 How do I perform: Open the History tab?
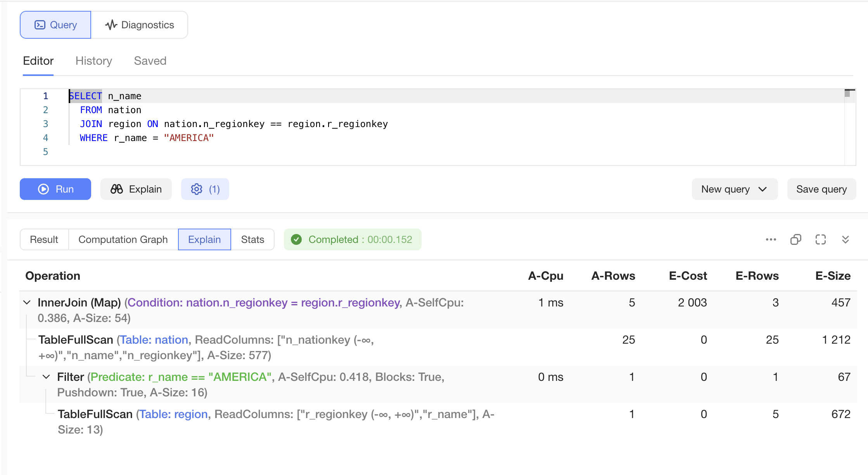point(94,61)
